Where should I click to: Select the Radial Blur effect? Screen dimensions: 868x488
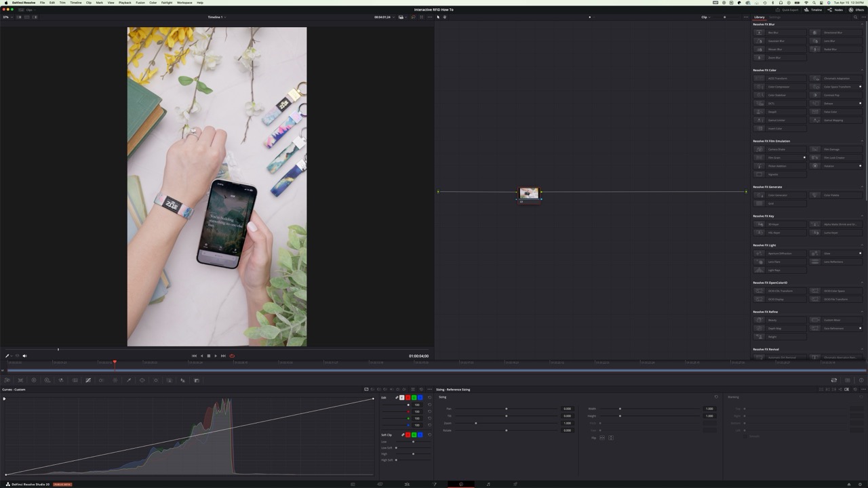tap(837, 49)
